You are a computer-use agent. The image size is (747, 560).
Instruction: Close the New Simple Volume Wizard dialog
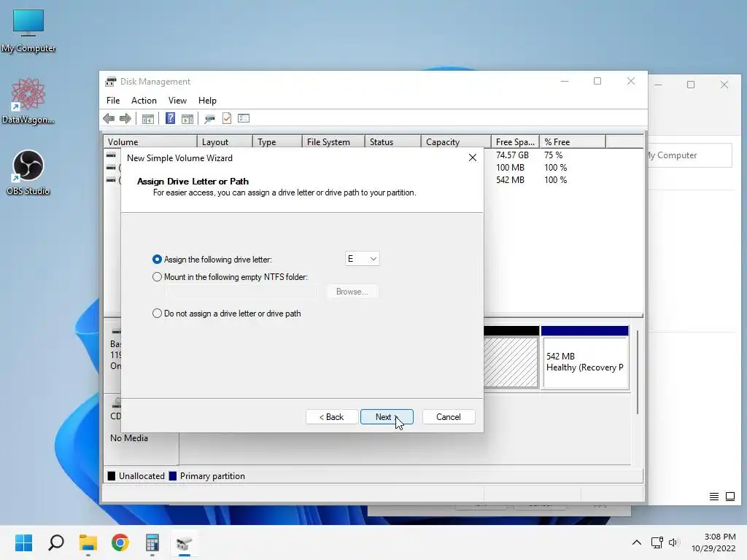[473, 157]
